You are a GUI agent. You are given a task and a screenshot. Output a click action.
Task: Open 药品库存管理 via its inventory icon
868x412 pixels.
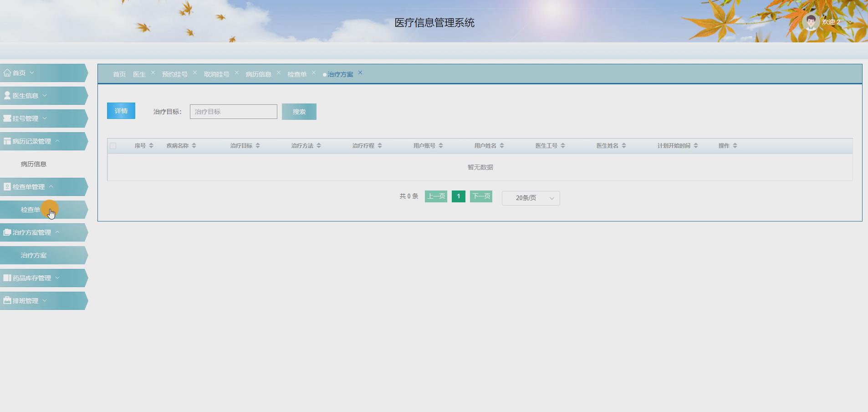6,278
